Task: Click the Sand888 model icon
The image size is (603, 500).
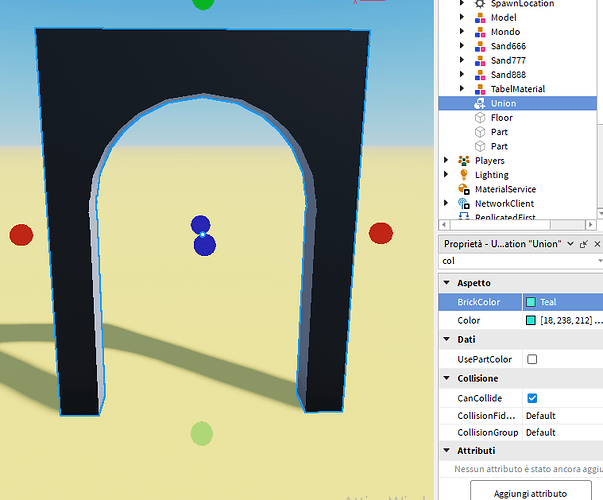Action: click(x=480, y=75)
